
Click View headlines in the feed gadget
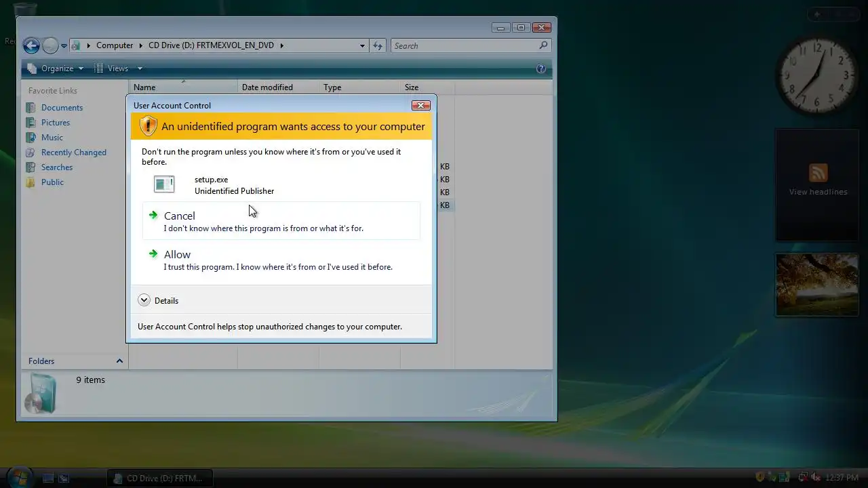tap(818, 192)
